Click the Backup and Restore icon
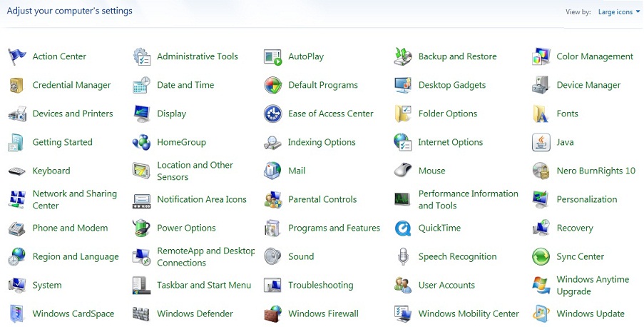This screenshot has height=327, width=644. [403, 57]
